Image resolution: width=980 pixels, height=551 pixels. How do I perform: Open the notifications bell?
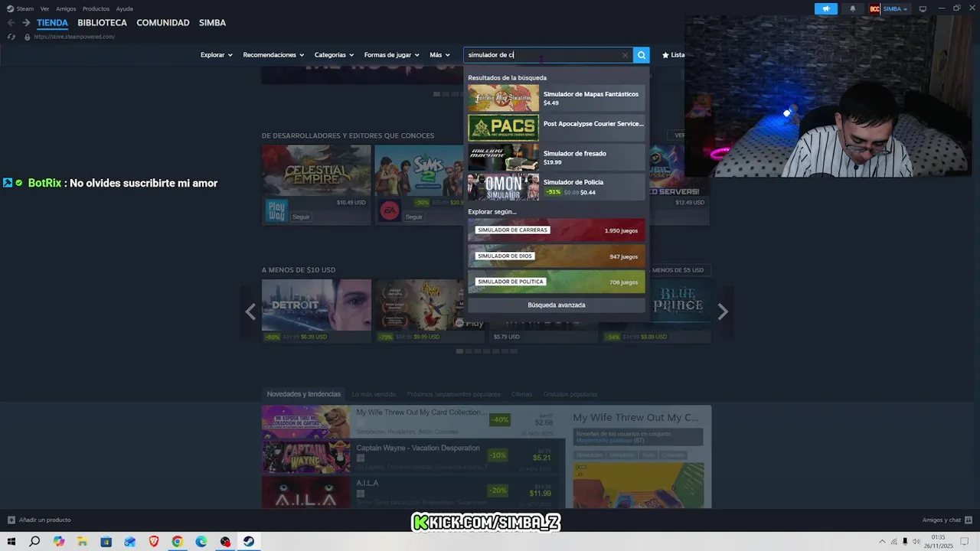[x=853, y=9]
